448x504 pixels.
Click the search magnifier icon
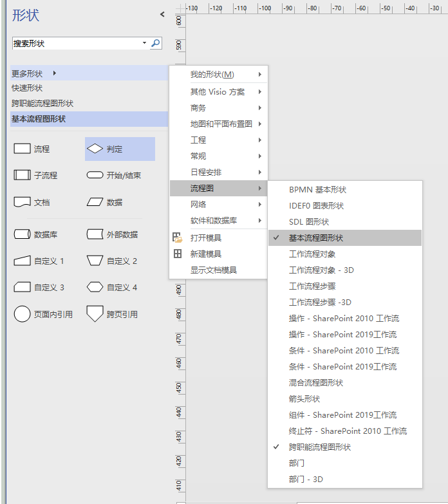click(x=156, y=43)
